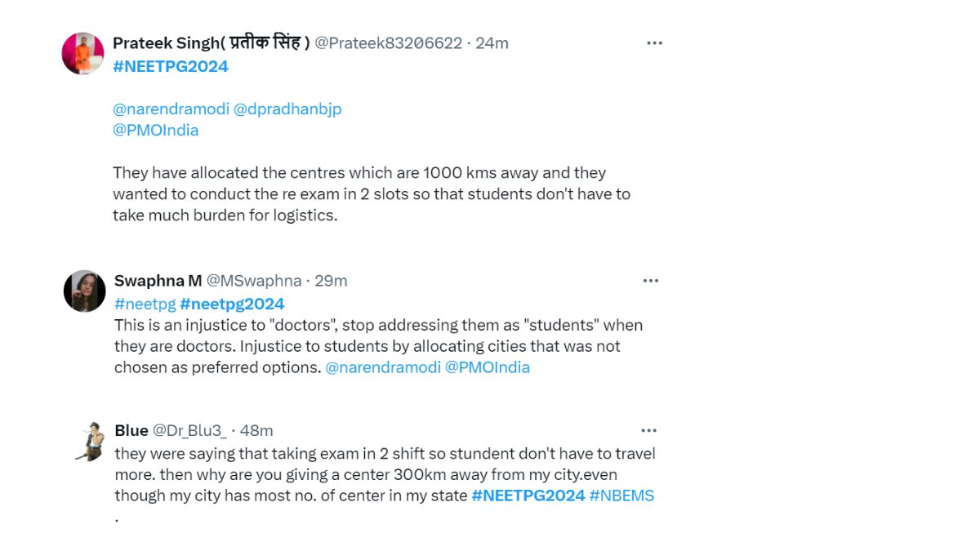The height and width of the screenshot is (551, 980).
Task: Click the #NEETPG2024 hashtag in Prateek's tweet
Action: 170,66
